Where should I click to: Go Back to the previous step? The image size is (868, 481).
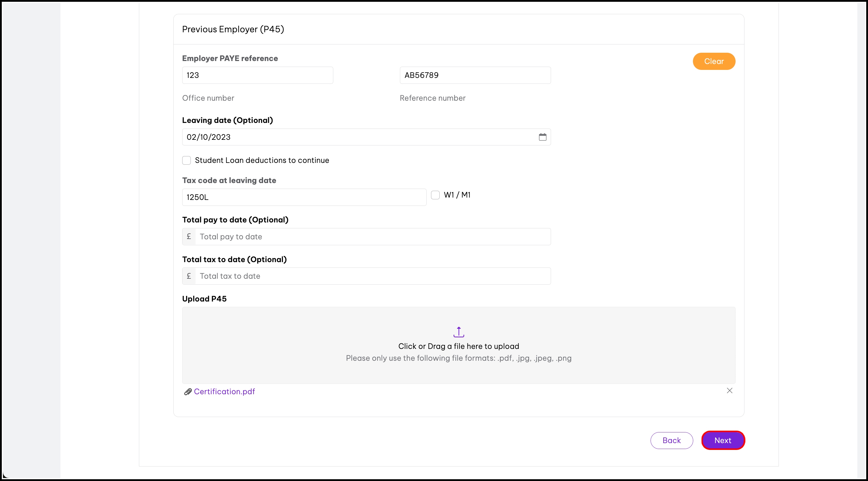(671, 440)
